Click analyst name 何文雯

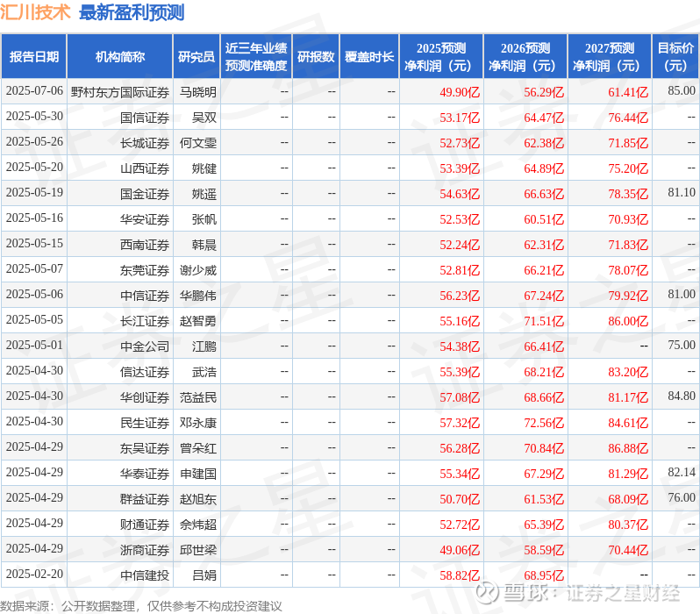[x=197, y=143]
